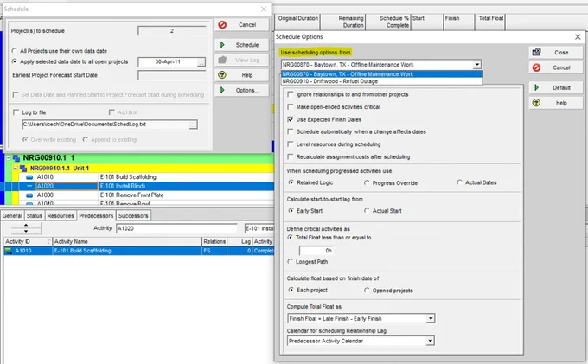
Task: Click the Total Float column header
Action: click(x=491, y=22)
